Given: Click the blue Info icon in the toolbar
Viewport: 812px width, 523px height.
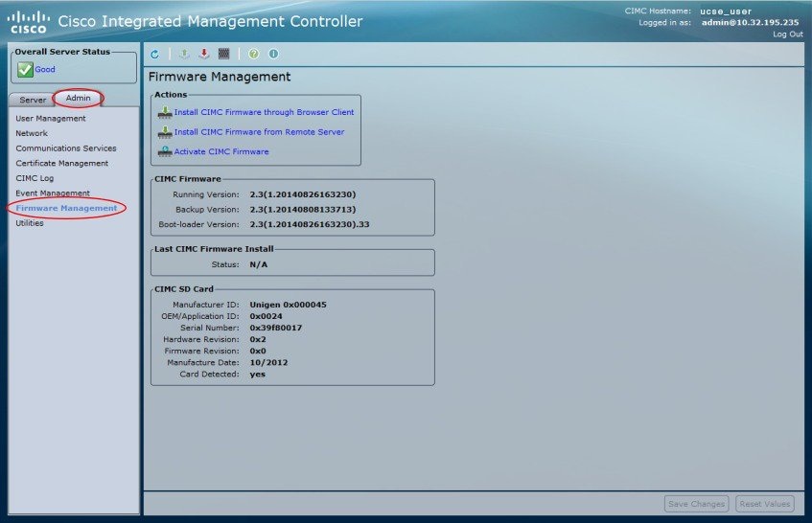Looking at the screenshot, I should (273, 54).
